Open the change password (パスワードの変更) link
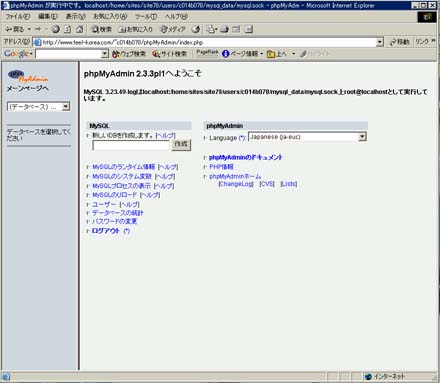This screenshot has height=383, width=440. click(114, 221)
